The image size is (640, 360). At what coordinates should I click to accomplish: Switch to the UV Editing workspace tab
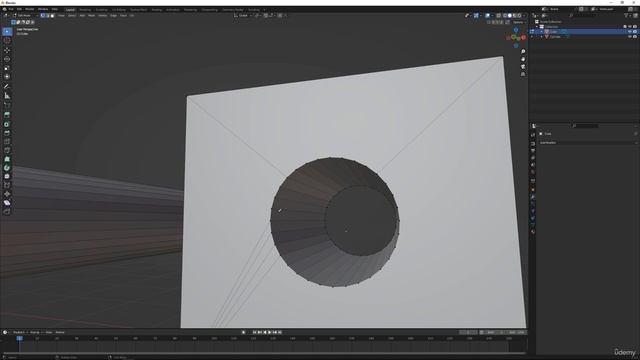tap(119, 9)
